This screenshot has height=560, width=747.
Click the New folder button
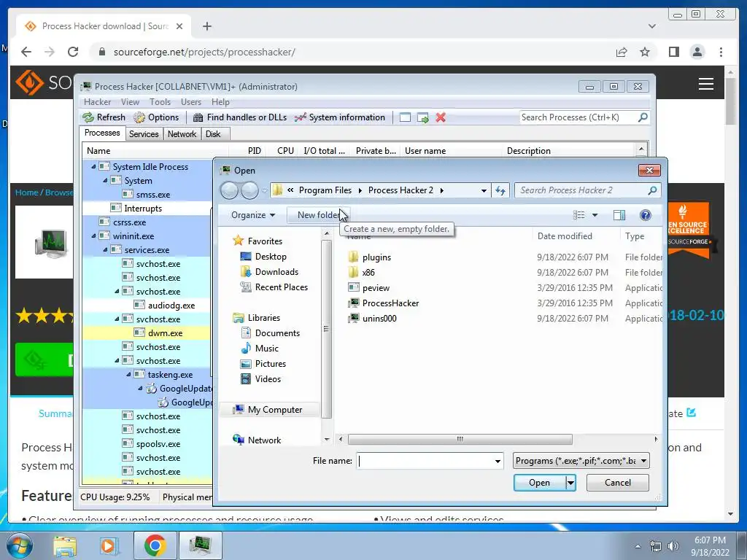pyautogui.click(x=318, y=215)
